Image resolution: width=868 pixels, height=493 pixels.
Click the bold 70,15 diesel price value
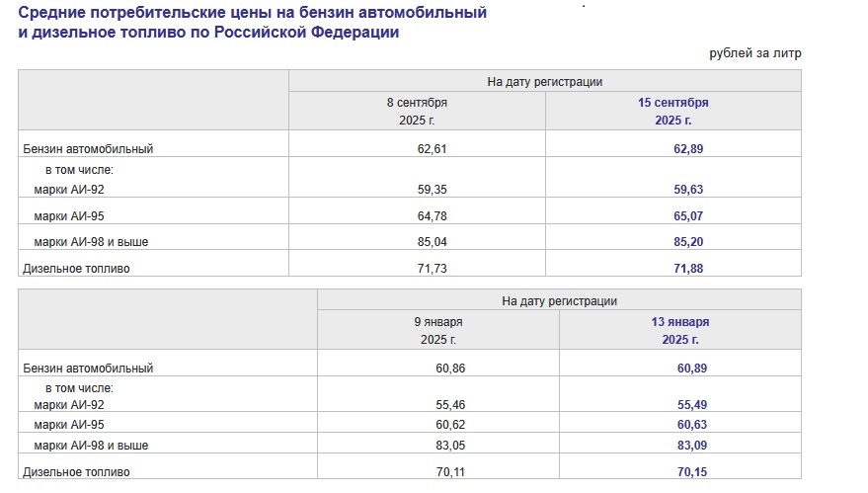[694, 472]
